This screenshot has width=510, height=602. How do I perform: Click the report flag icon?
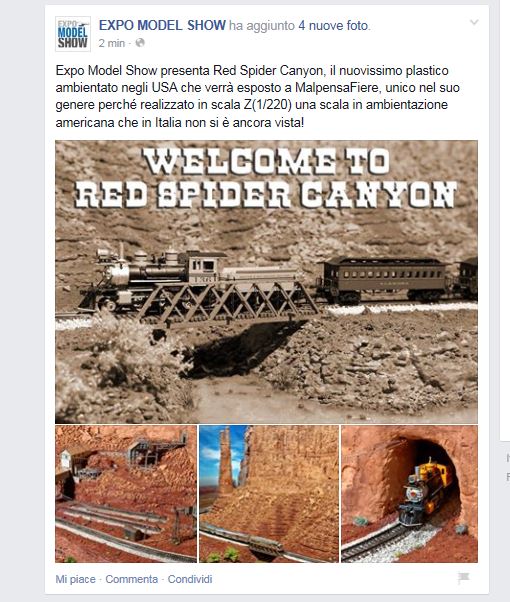(464, 578)
